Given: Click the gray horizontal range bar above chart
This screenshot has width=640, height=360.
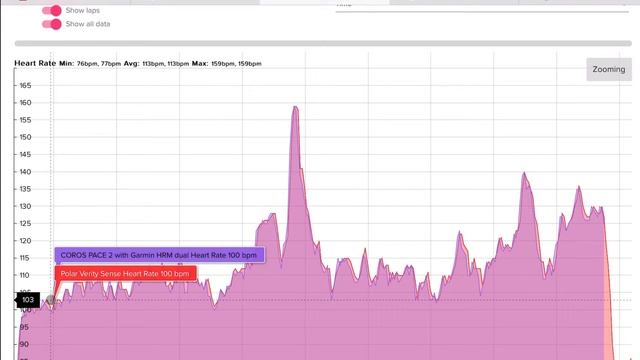Looking at the screenshot, I should (323, 43).
